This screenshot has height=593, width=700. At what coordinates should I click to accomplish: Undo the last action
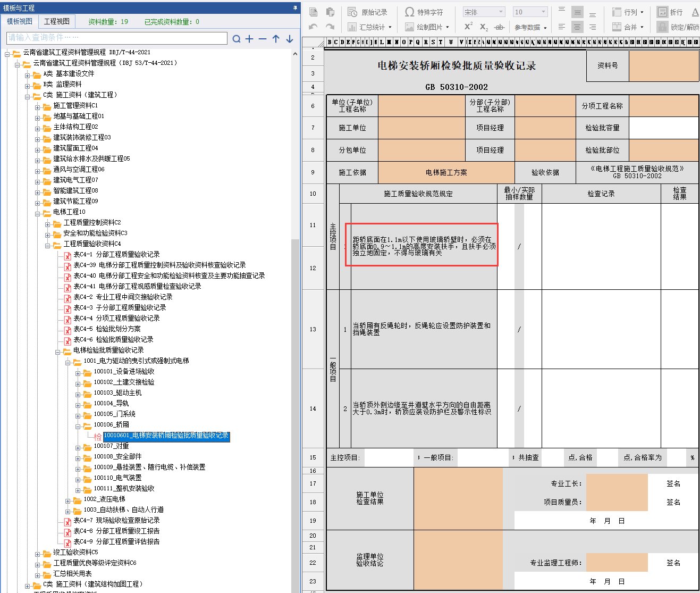(313, 27)
